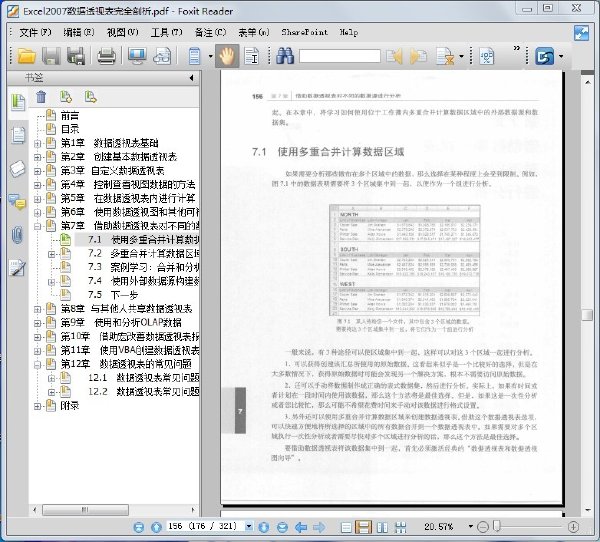
Task: Click the Print toolbar icon
Action: point(106,56)
